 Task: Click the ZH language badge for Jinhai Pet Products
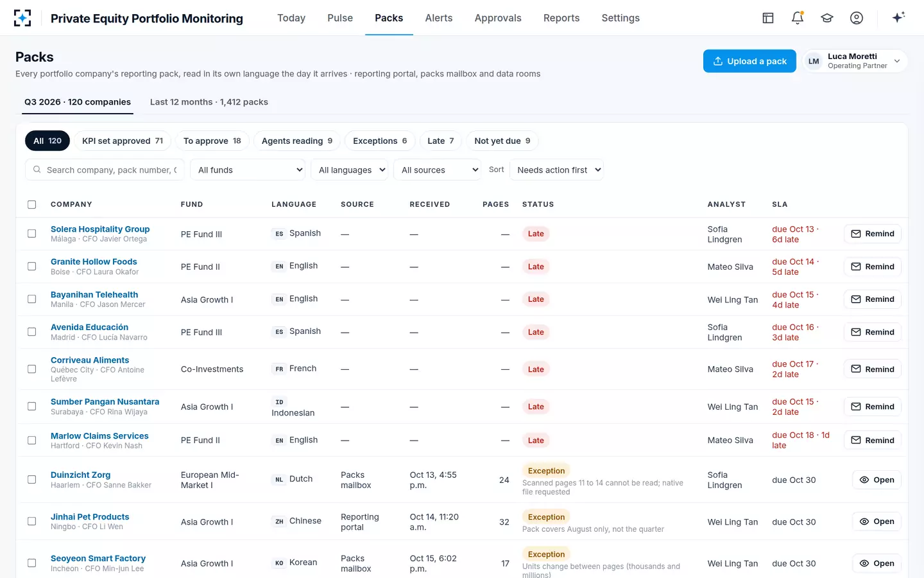pyautogui.click(x=279, y=521)
